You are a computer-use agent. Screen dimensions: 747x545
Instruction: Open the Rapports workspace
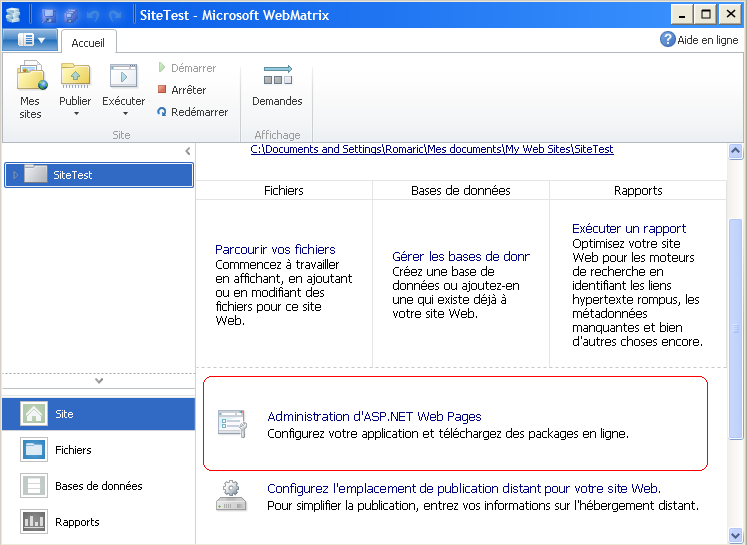(76, 522)
